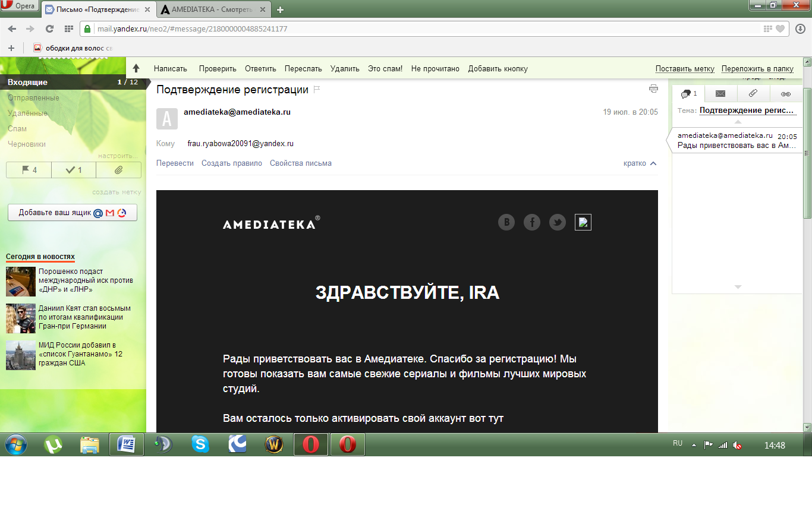
Task: Click Ответить to reply
Action: coord(260,69)
